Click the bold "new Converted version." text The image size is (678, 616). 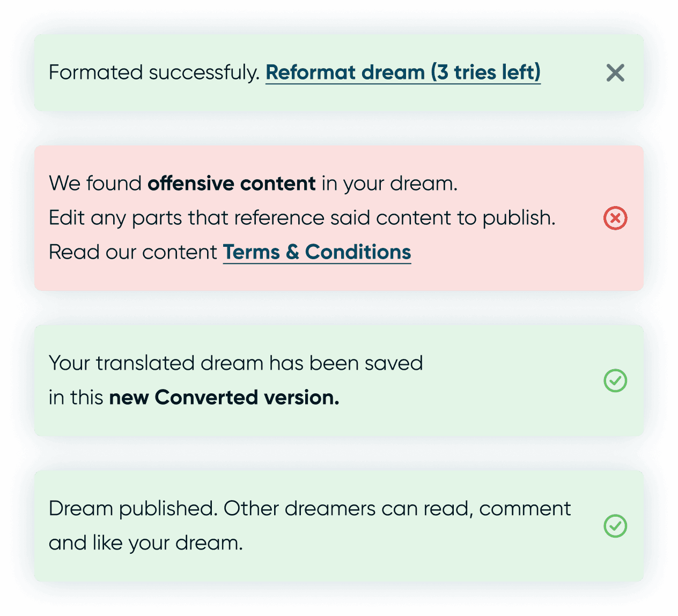pyautogui.click(x=224, y=398)
